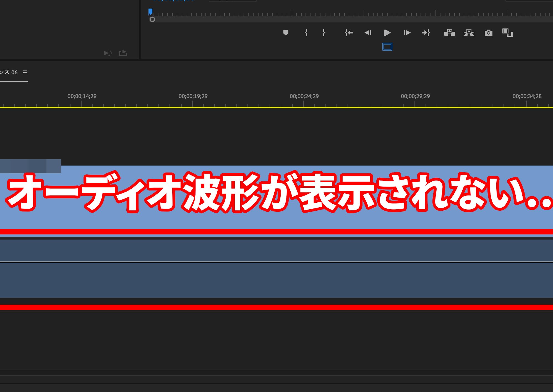Viewport: 553px width, 392px height.
Task: Click the blue playhead in monitor ruler
Action: click(150, 12)
